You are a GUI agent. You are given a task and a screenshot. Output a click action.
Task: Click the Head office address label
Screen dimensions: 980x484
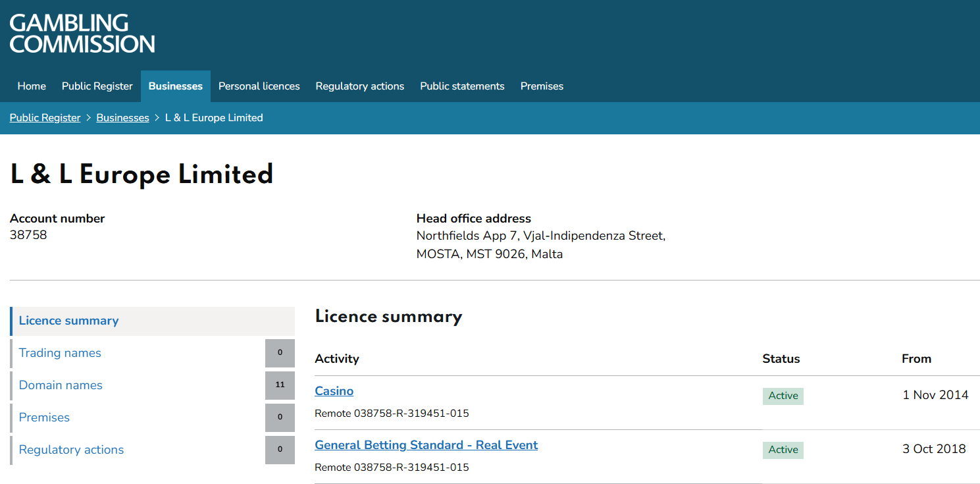coord(474,219)
